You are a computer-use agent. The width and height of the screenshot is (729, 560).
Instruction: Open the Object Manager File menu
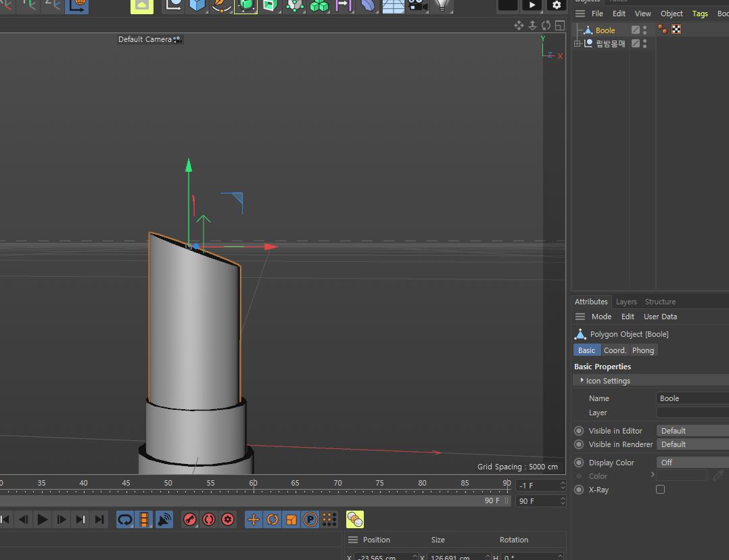[x=597, y=14]
